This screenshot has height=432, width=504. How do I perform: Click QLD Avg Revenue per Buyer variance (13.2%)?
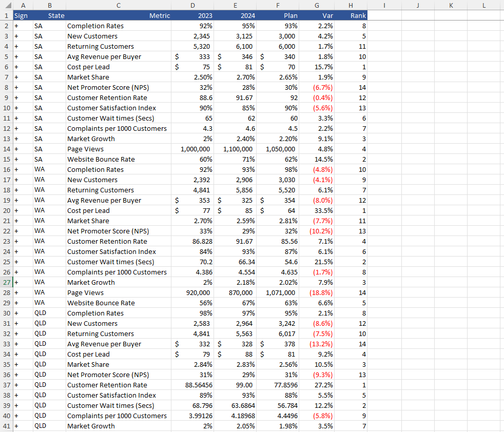(317, 344)
